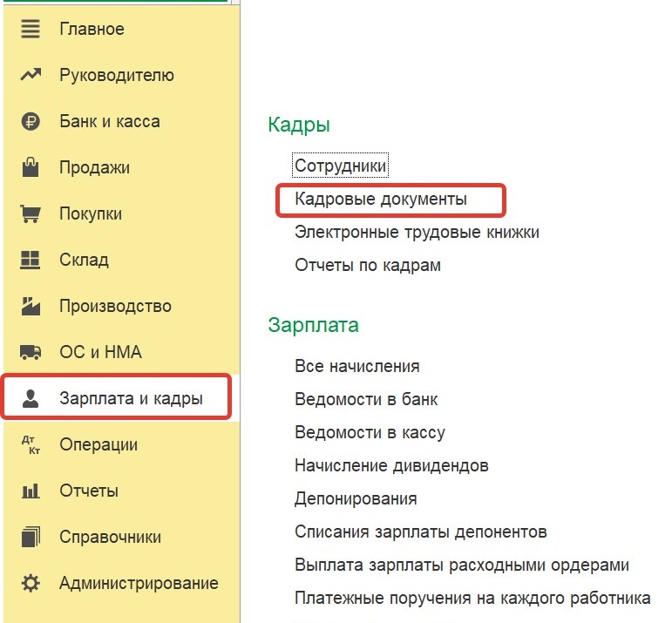Click the gear icon for Администрирование
Image resolution: width=672 pixels, height=623 pixels.
coord(31,583)
